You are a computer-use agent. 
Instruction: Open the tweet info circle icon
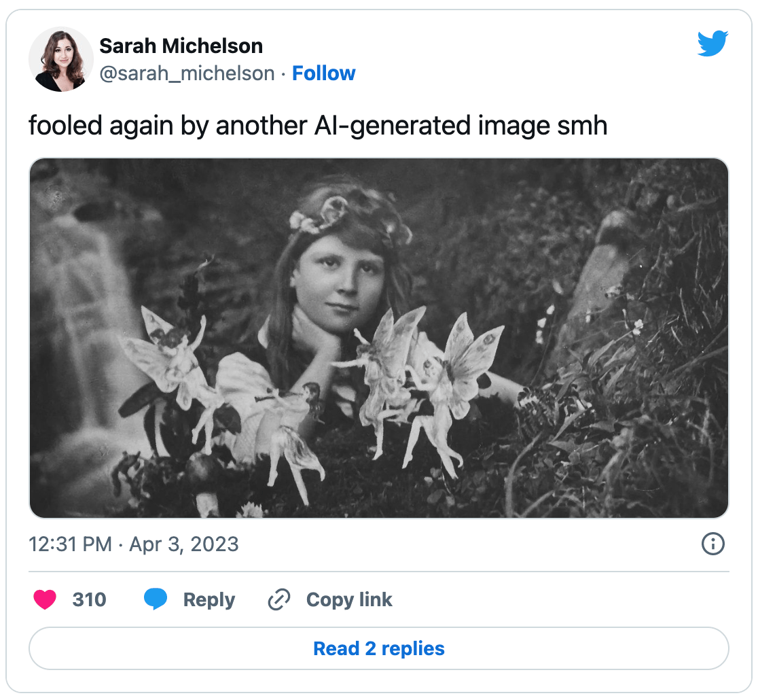pos(712,544)
